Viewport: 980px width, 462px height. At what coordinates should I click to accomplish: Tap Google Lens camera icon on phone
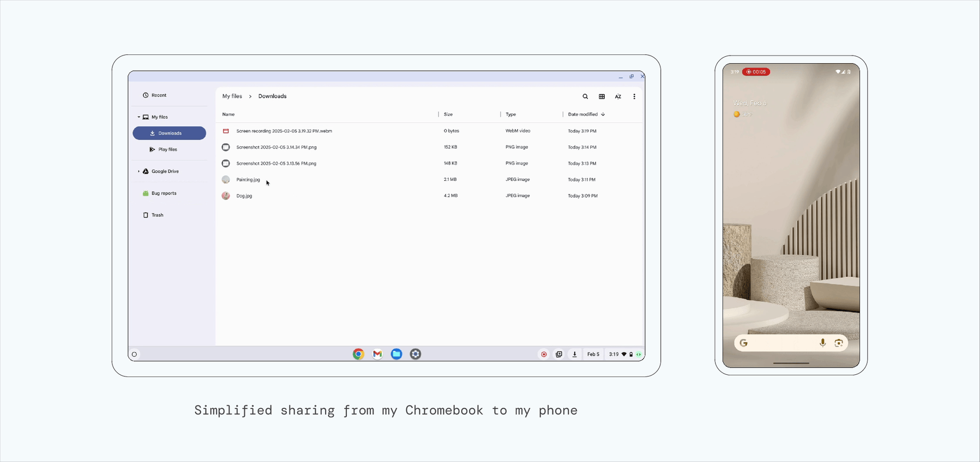pos(839,343)
